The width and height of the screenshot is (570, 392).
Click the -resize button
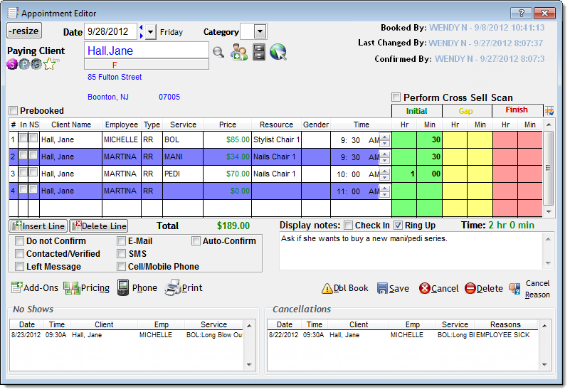(x=24, y=31)
